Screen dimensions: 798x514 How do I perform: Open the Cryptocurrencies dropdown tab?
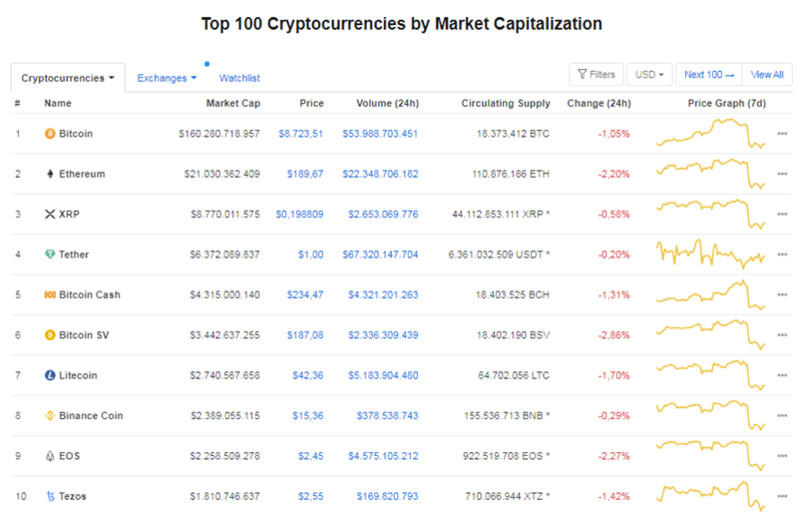click(x=68, y=77)
